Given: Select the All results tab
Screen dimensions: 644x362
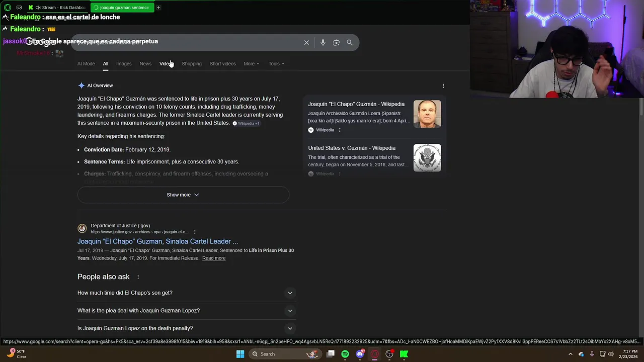Looking at the screenshot, I should tap(106, 64).
